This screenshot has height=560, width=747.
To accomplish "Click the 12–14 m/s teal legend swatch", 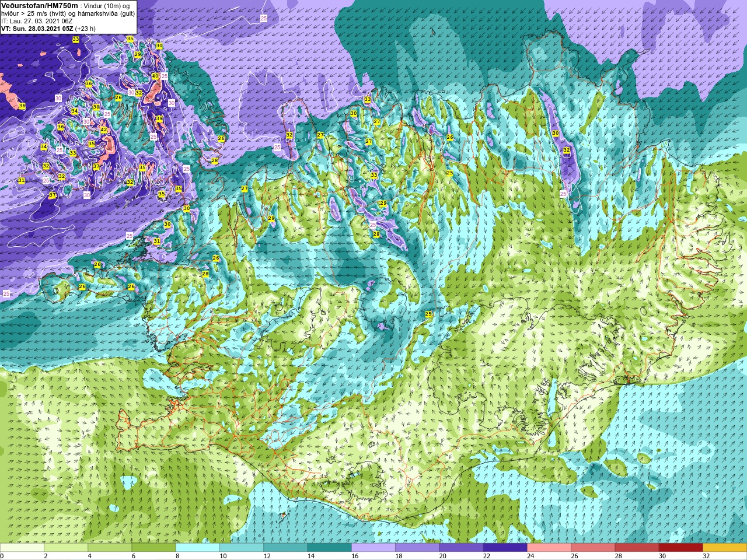I will 285,547.
